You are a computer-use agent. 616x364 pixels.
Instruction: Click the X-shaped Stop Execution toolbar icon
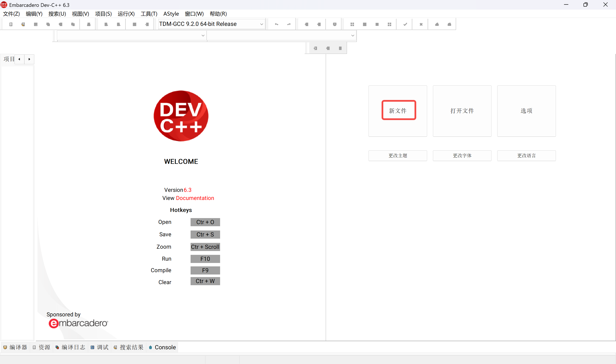(x=421, y=24)
